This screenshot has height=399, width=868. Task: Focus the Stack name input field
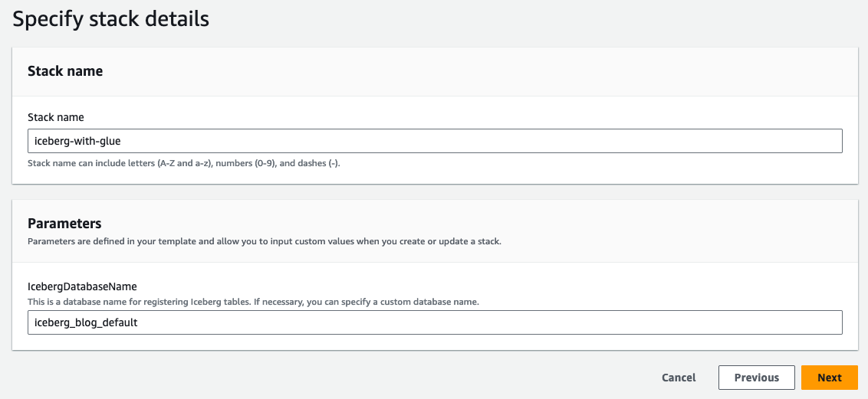pos(435,141)
